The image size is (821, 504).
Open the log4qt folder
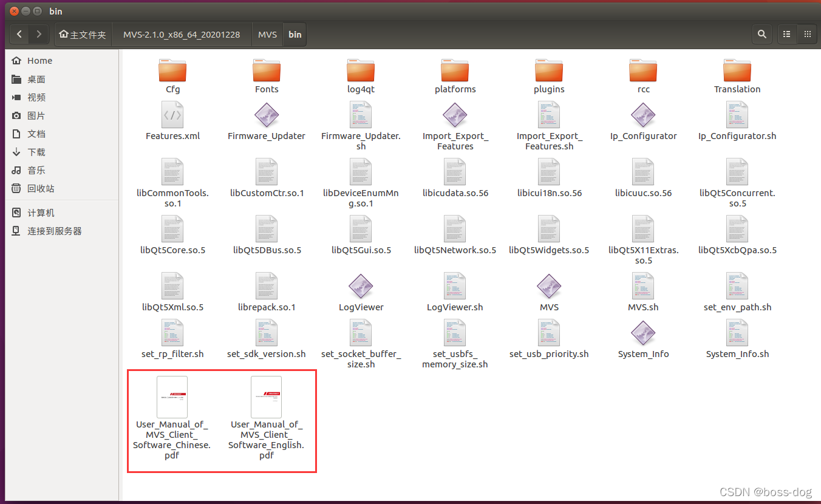361,70
